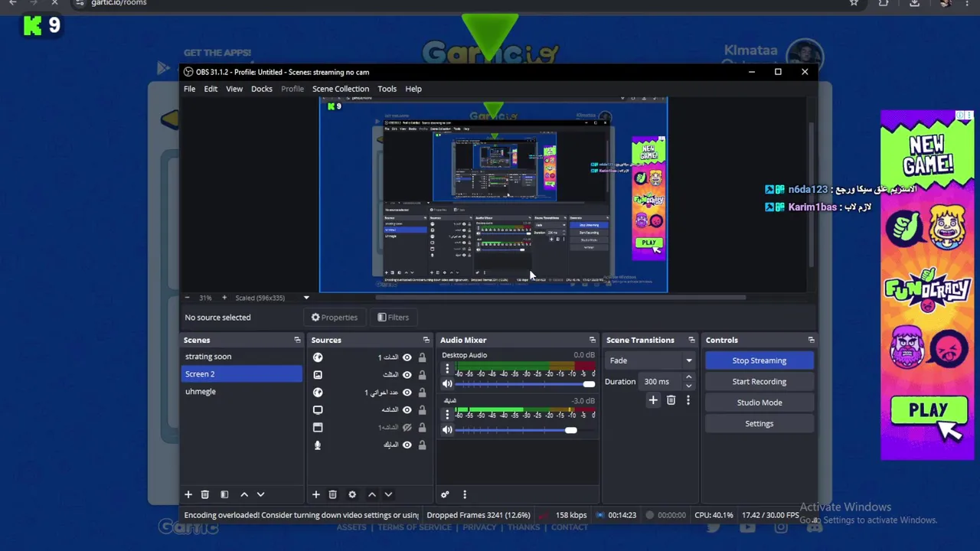Open scene filters icon in Scenes toolbar

pyautogui.click(x=224, y=494)
